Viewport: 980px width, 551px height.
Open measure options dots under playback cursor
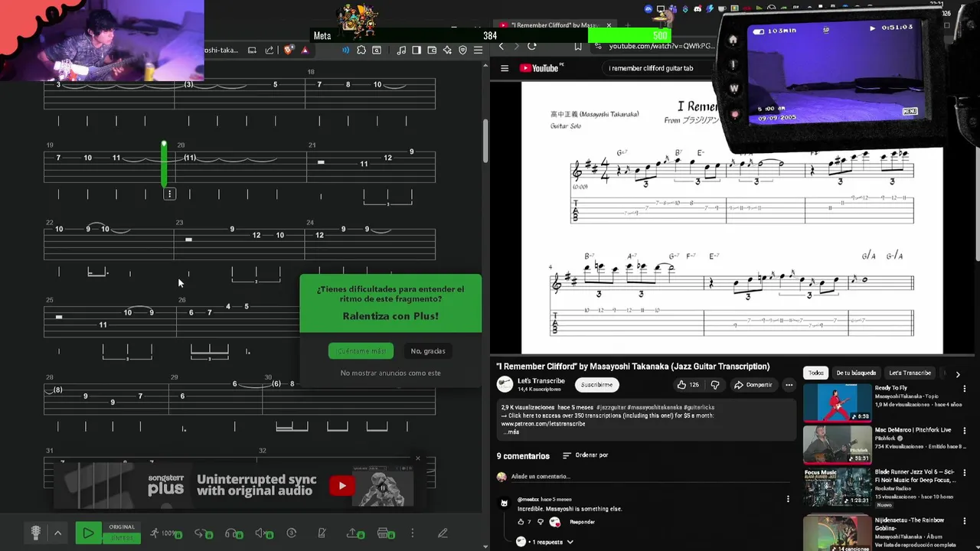[x=169, y=194]
